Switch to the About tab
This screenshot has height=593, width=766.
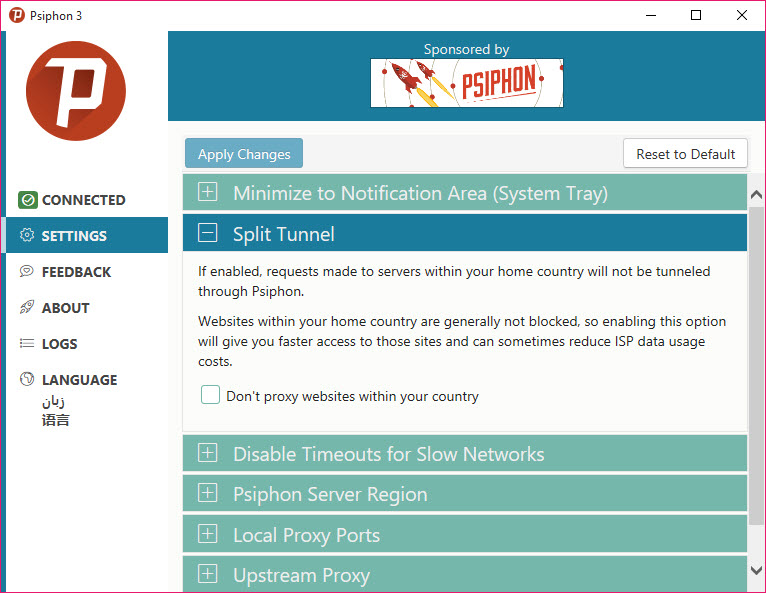pos(87,308)
